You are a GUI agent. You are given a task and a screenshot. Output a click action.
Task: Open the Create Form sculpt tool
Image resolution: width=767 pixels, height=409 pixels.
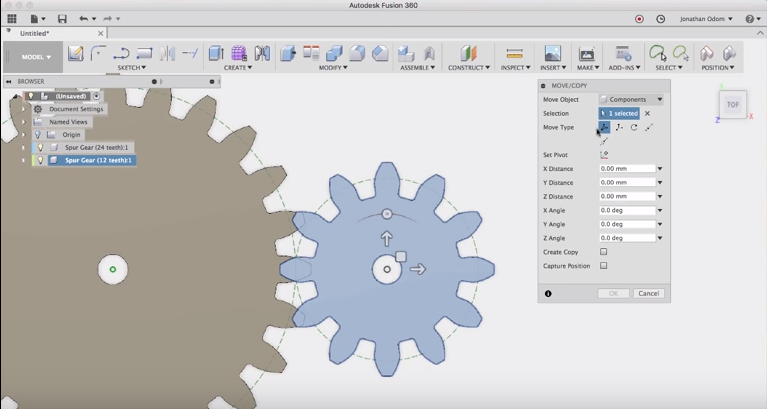(x=239, y=53)
